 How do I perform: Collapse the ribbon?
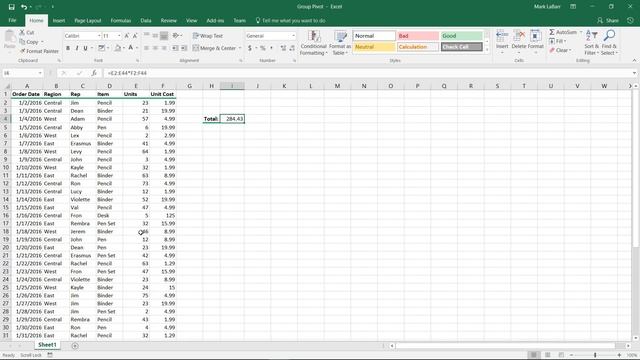pyautogui.click(x=634, y=60)
